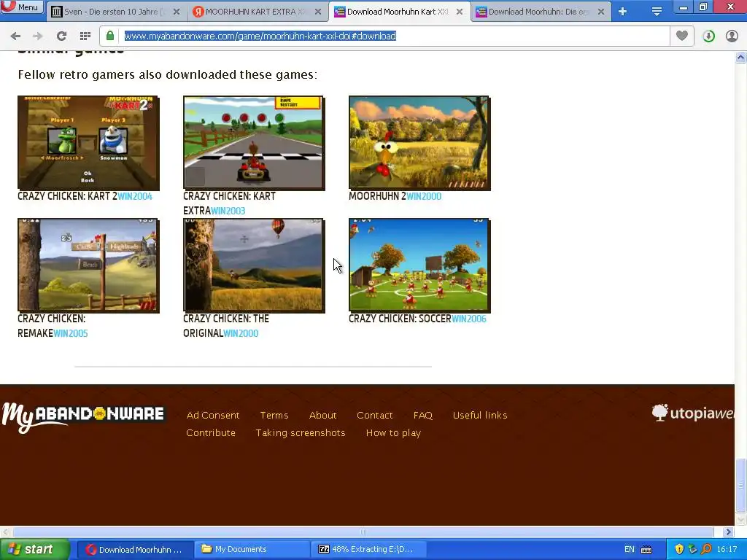The image size is (747, 560).
Task: Close the Download Moorhuhn Kart XXL tab
Action: (x=460, y=12)
